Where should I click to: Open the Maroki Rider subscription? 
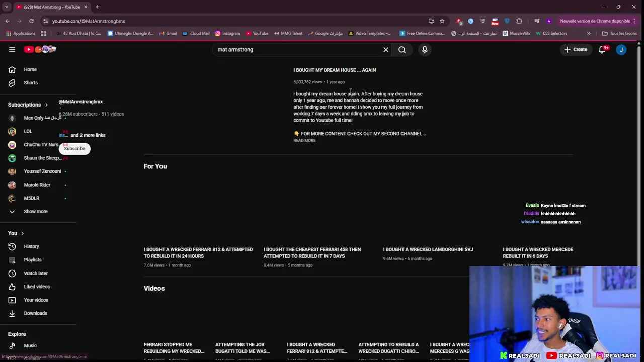click(38, 185)
